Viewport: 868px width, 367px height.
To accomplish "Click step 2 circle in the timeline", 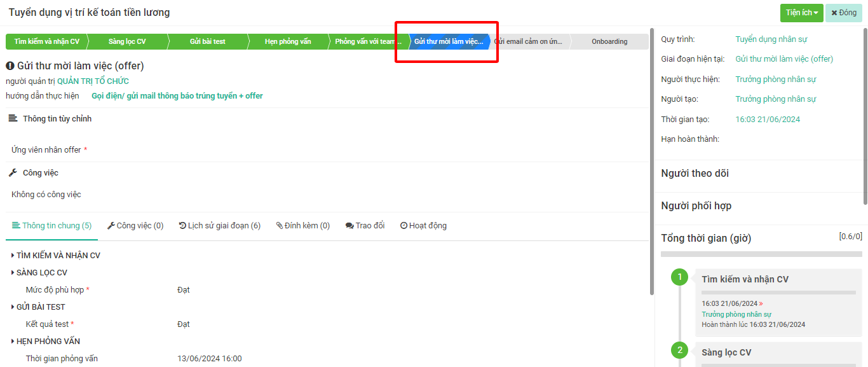I will [x=679, y=350].
